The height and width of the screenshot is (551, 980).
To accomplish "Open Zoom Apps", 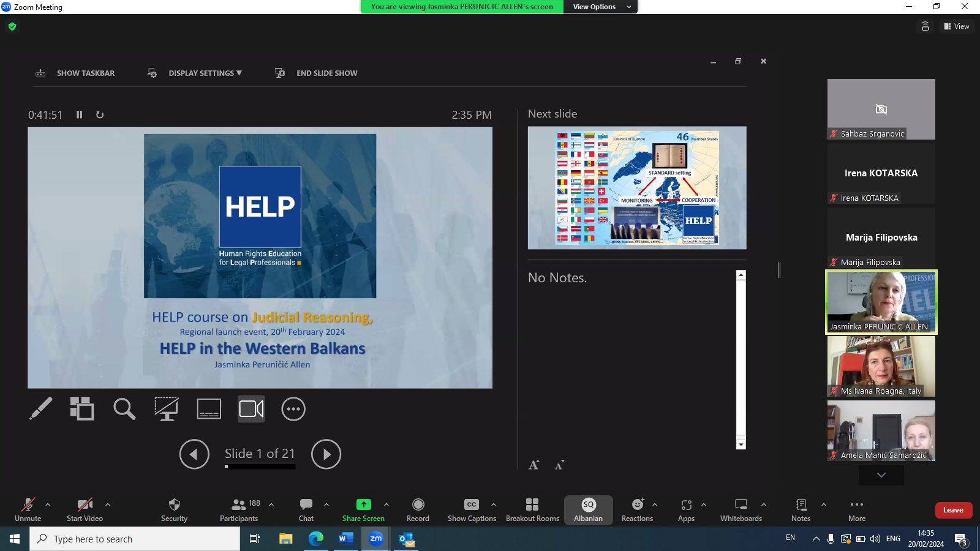I will click(687, 509).
